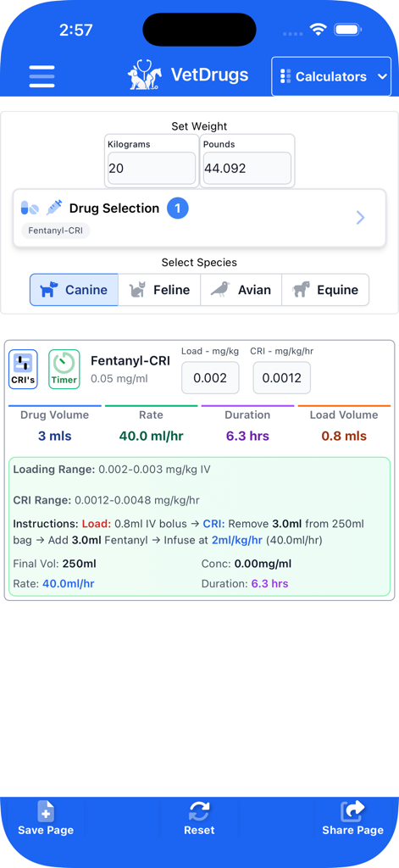Start the Timer icon button

tap(64, 369)
